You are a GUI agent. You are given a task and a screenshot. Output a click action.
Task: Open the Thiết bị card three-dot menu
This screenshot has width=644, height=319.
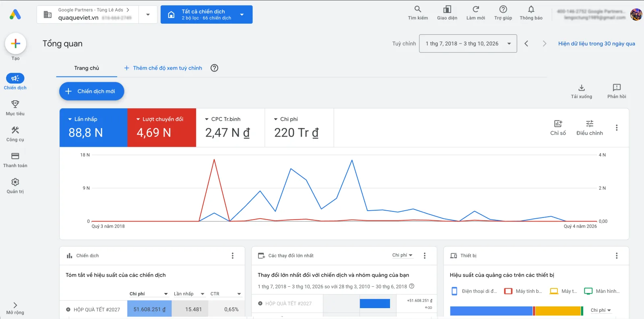pos(617,256)
